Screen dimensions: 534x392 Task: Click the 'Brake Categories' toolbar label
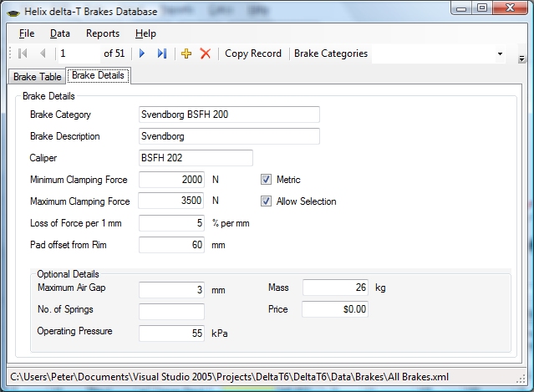pos(331,53)
